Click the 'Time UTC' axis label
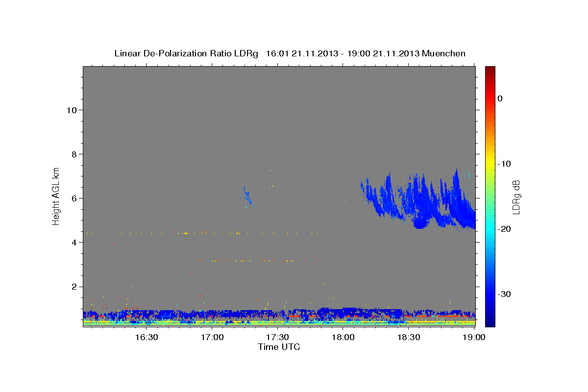588x392 pixels. pyautogui.click(x=279, y=347)
